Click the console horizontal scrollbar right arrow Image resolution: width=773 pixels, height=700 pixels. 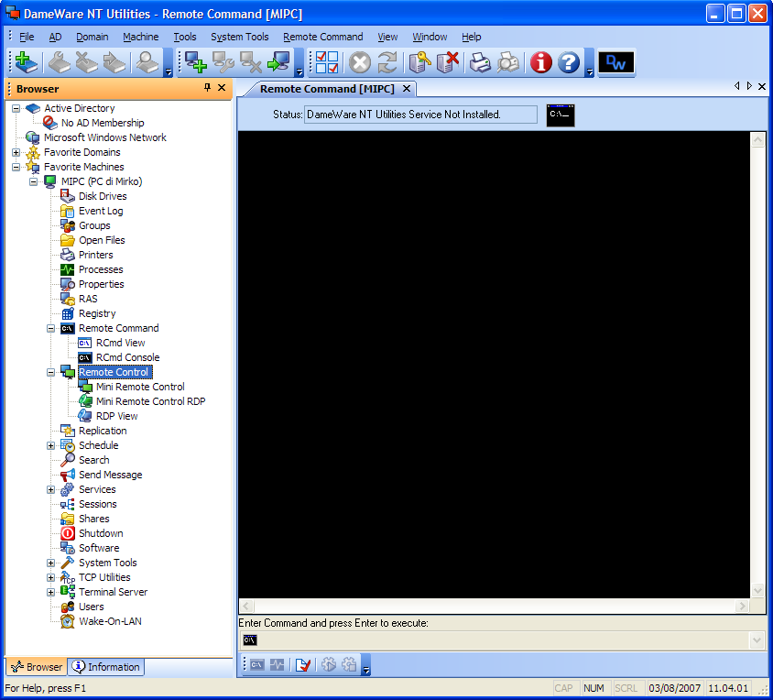(x=742, y=606)
